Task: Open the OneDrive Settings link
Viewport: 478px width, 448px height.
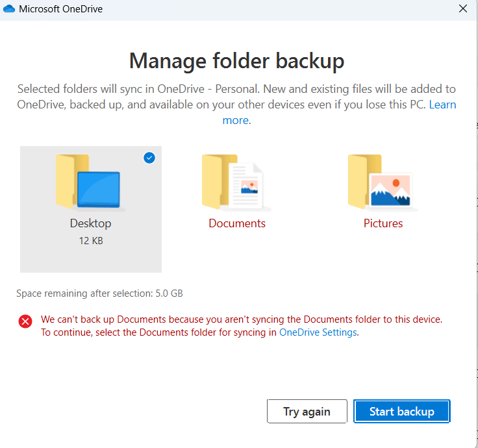Action: 318,332
